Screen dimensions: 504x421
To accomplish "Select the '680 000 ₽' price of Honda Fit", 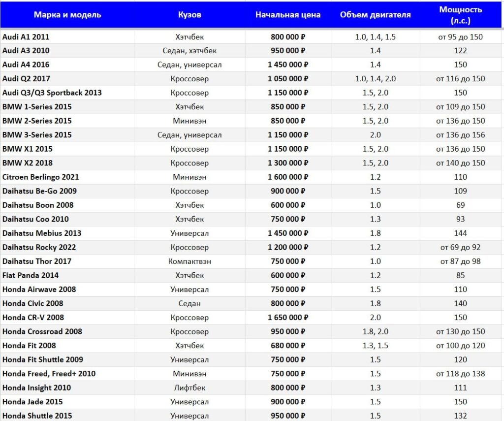I will pos(288,346).
